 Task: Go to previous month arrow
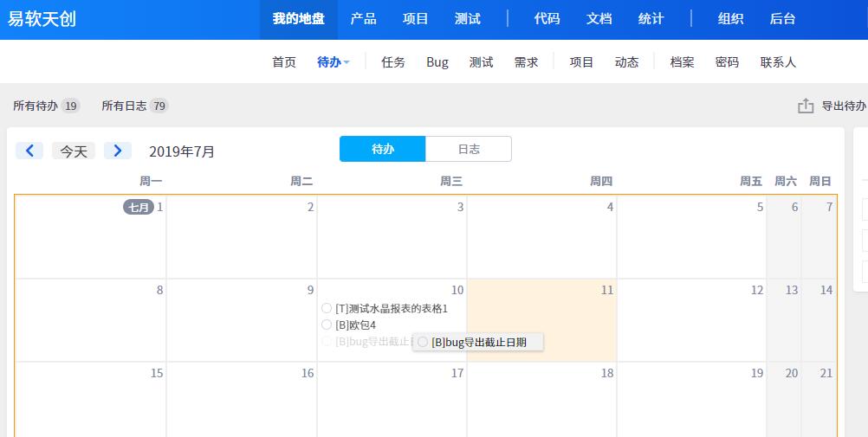29,151
